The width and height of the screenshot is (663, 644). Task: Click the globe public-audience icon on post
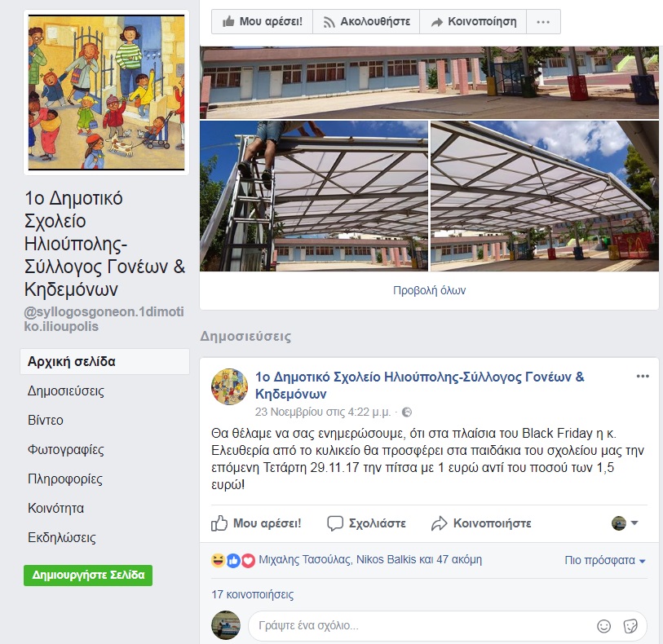(x=407, y=412)
